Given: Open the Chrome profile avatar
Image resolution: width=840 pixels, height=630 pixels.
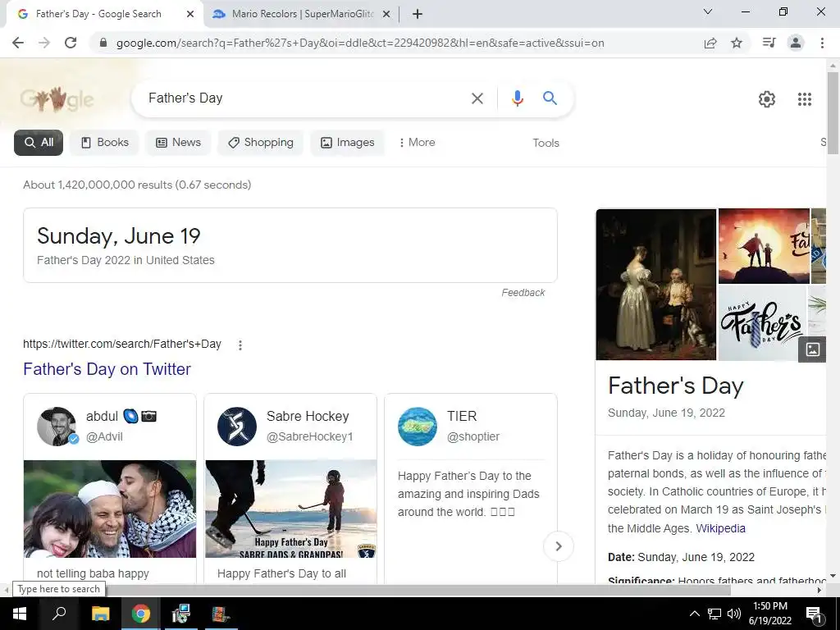Looking at the screenshot, I should (x=796, y=43).
